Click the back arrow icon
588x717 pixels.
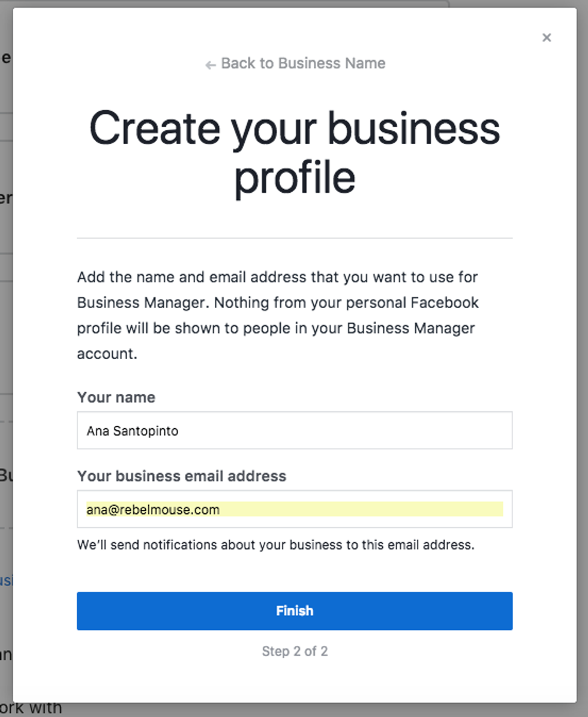click(210, 64)
